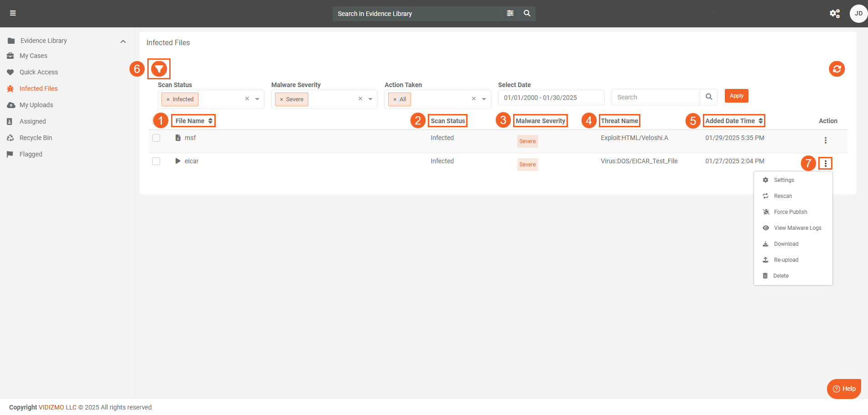Tick the eicar file checkbox
Viewport: 868px width, 415px height.
point(156,161)
